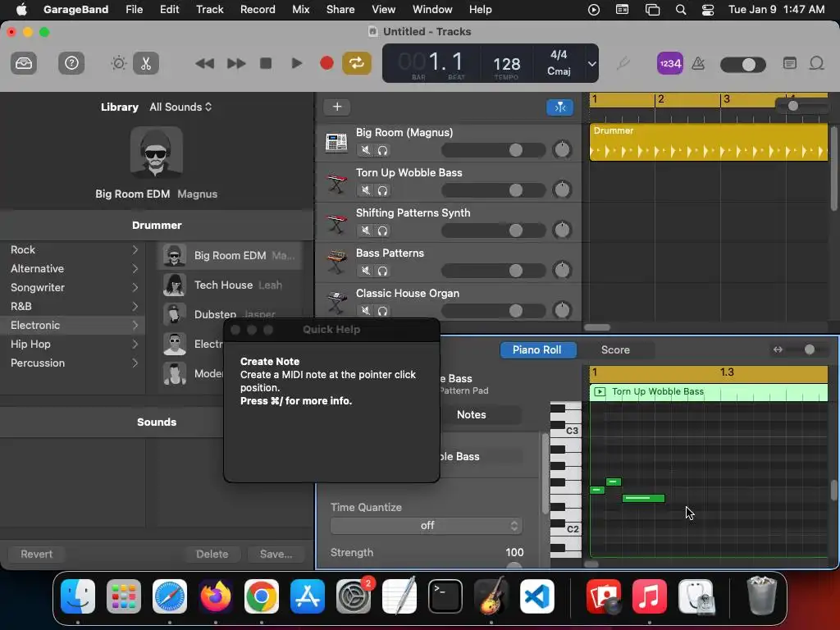The image size is (840, 630).
Task: Switch to the Piano Roll tab
Action: (x=537, y=349)
